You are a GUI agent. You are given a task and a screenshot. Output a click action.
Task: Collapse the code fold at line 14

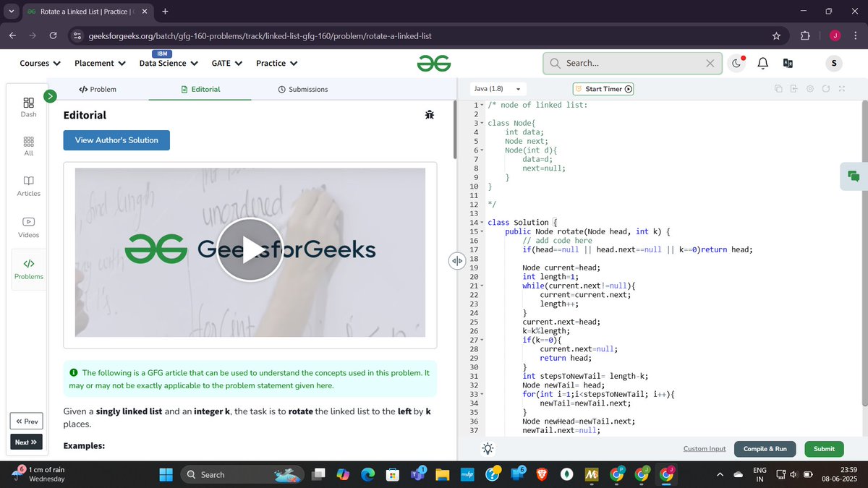[482, 223]
